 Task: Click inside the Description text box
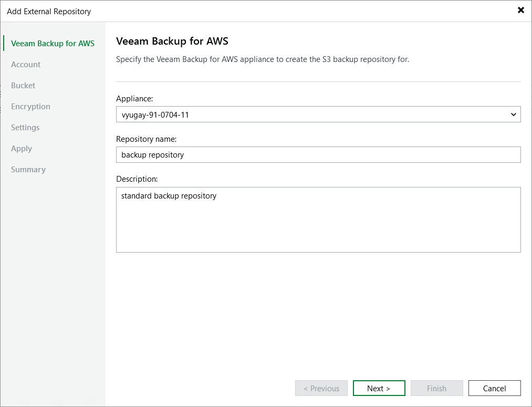pos(318,220)
